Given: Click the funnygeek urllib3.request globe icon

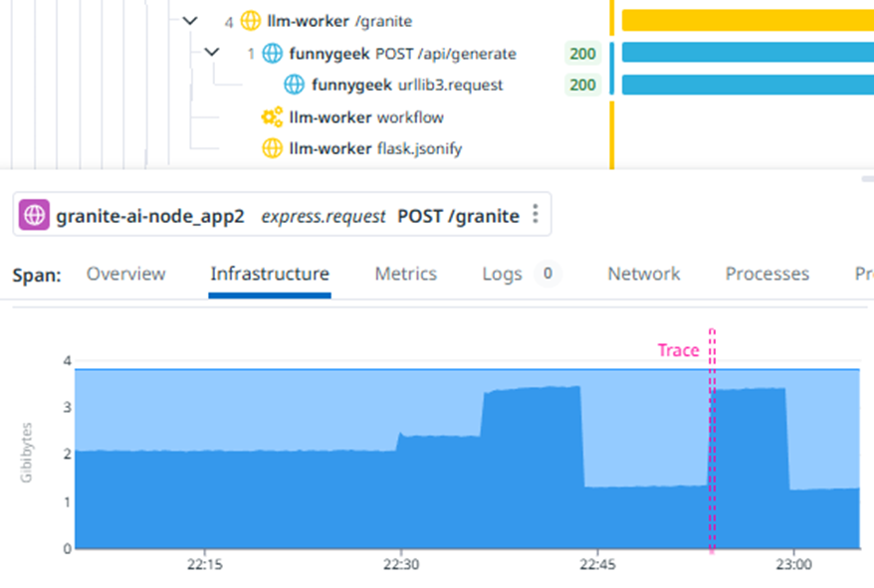Looking at the screenshot, I should coord(295,85).
